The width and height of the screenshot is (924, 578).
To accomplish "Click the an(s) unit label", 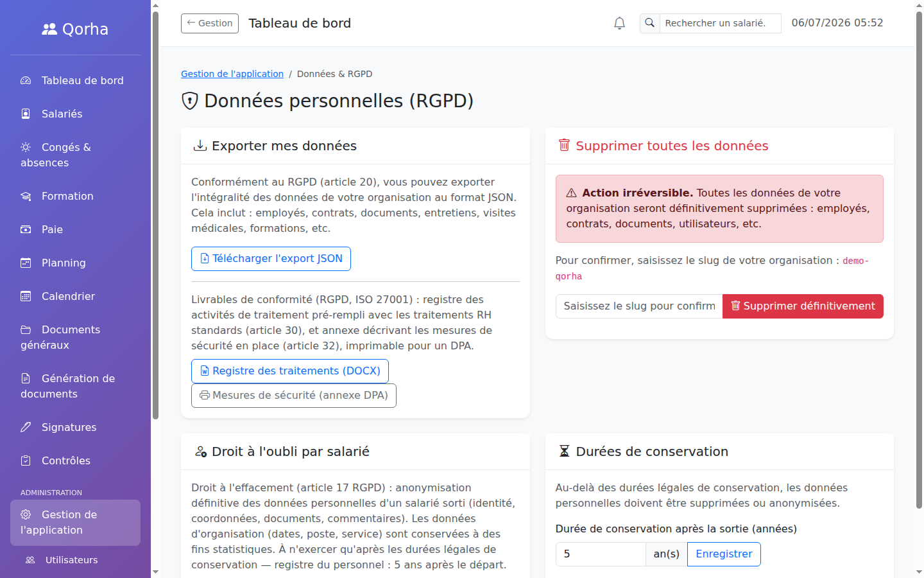I will (666, 554).
